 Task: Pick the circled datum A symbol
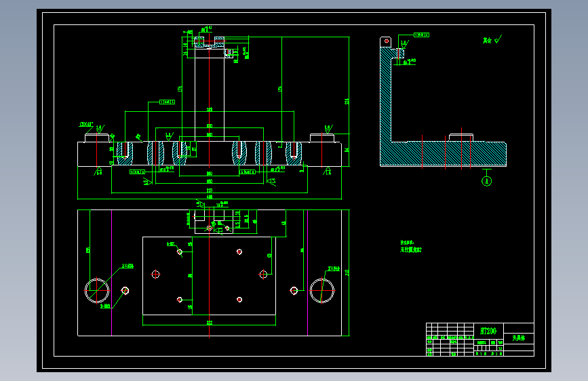pyautogui.click(x=487, y=181)
